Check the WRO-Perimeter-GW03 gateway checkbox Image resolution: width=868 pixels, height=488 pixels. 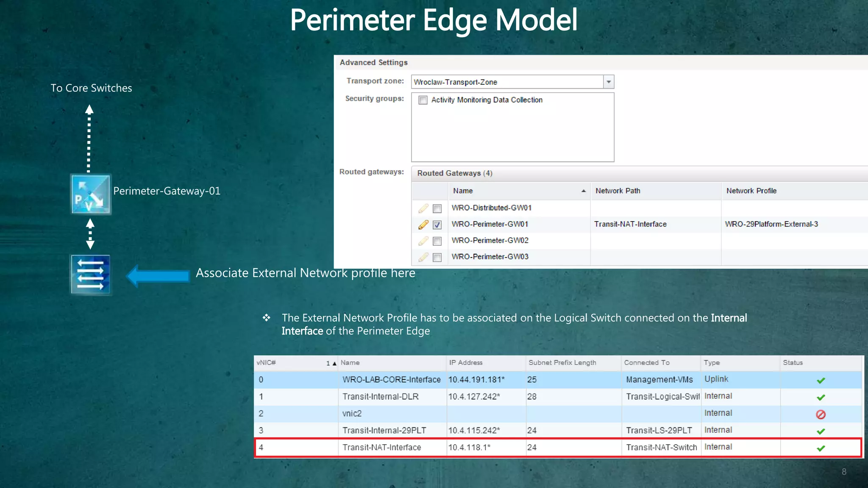click(437, 258)
